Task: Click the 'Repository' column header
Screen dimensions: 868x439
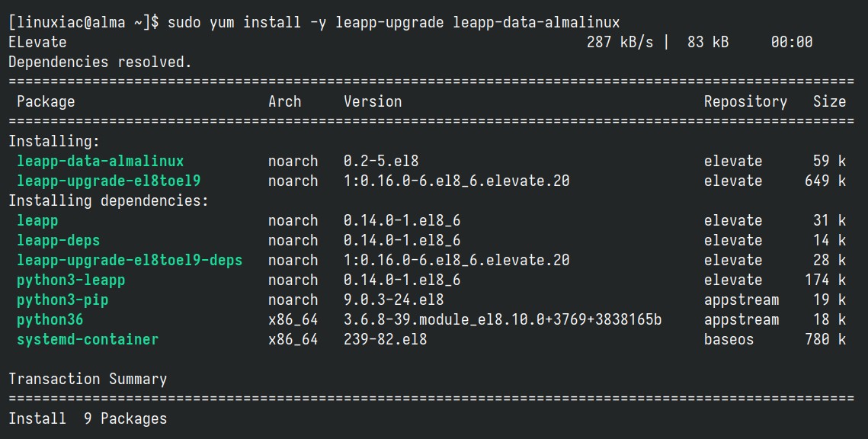Action: (745, 102)
